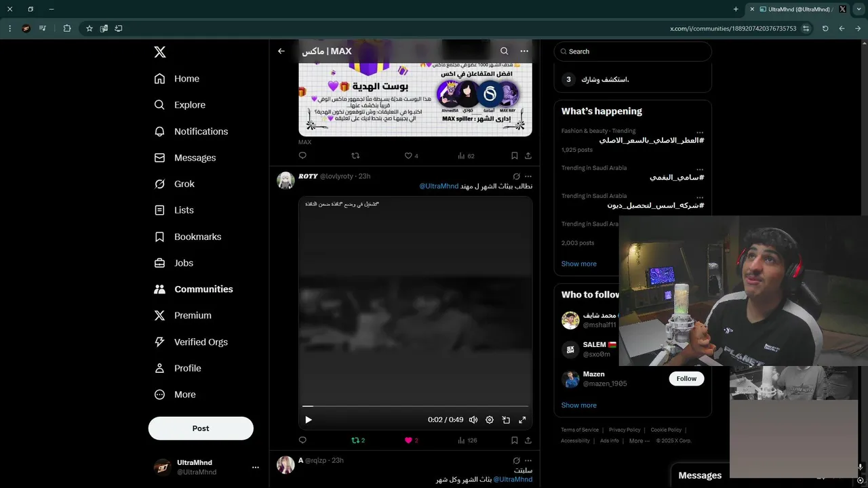Screen dimensions: 868x488
Task: Click the X logo above Home
Action: pos(159,52)
